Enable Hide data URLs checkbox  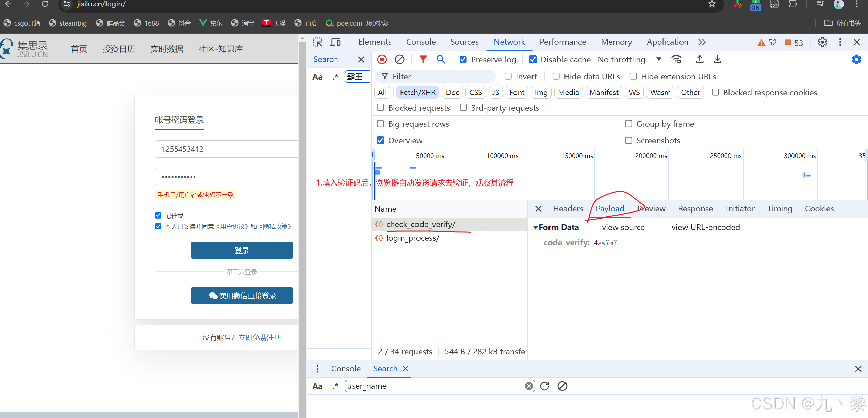pos(556,76)
